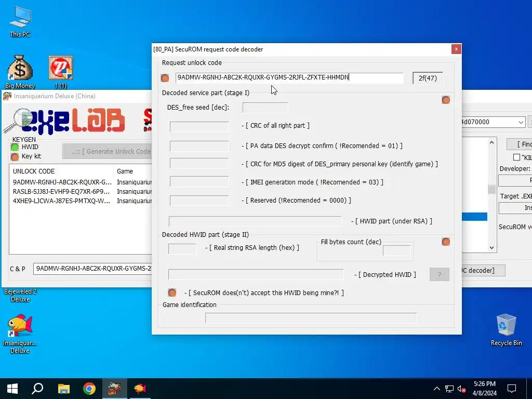Click the HWID part (under RSA) field
This screenshot has width=532, height=399.
click(x=255, y=221)
